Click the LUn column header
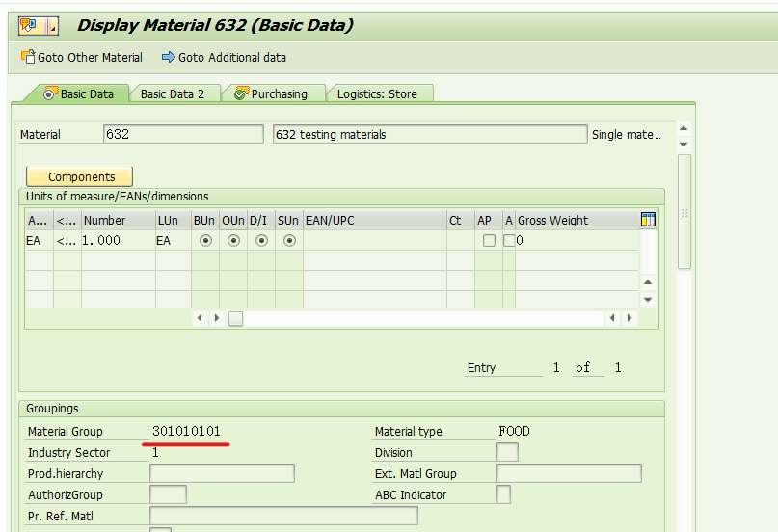Viewport: 778px width, 532px height. click(x=174, y=220)
